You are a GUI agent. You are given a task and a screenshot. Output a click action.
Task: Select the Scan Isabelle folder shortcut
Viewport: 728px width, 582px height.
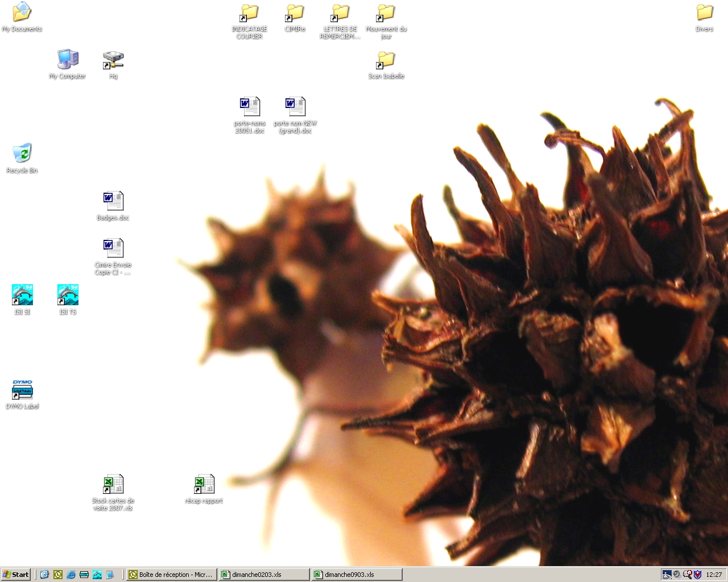(386, 64)
